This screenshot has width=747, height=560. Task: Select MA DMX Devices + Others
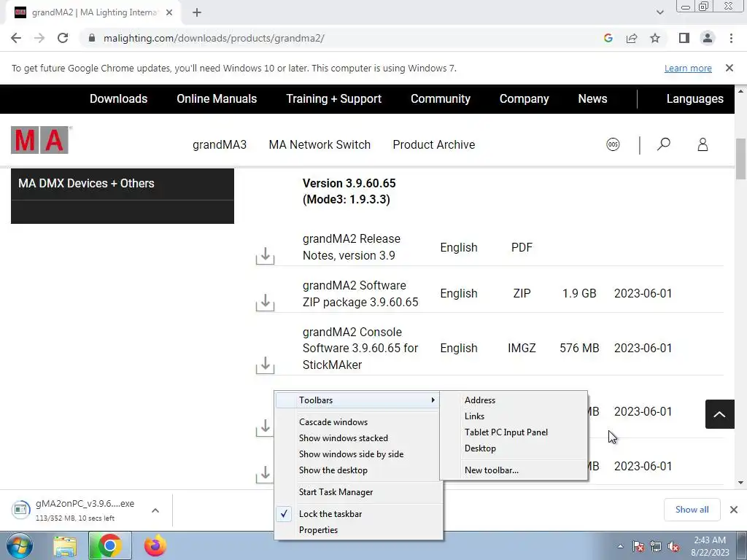[x=123, y=183]
